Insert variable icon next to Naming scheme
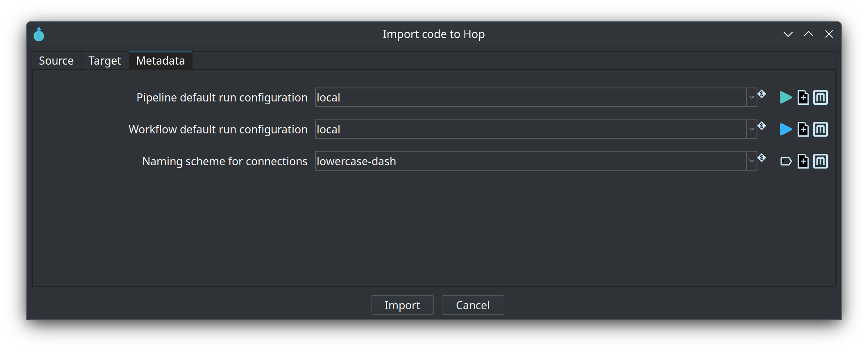Image resolution: width=868 pixels, height=351 pixels. [762, 157]
